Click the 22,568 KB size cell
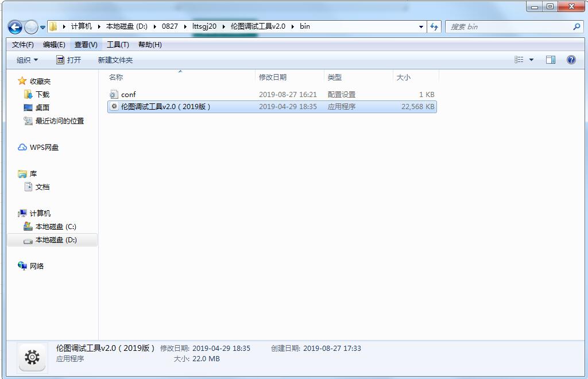 (x=418, y=106)
